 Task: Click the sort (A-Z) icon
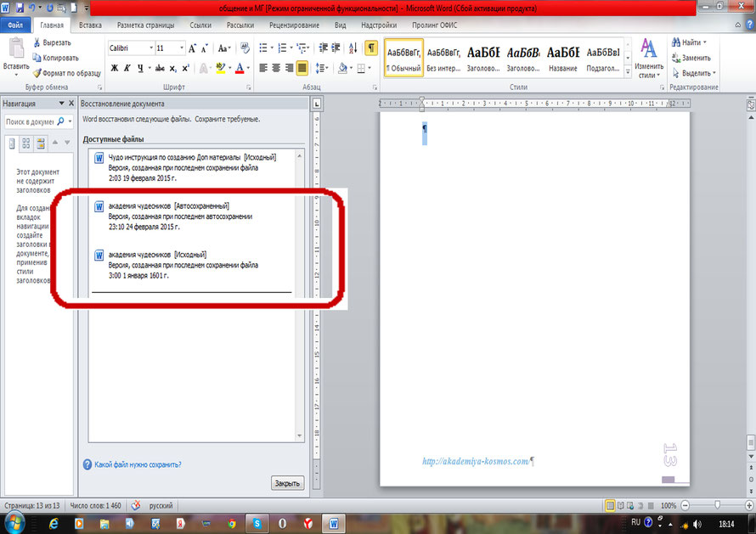(x=353, y=48)
